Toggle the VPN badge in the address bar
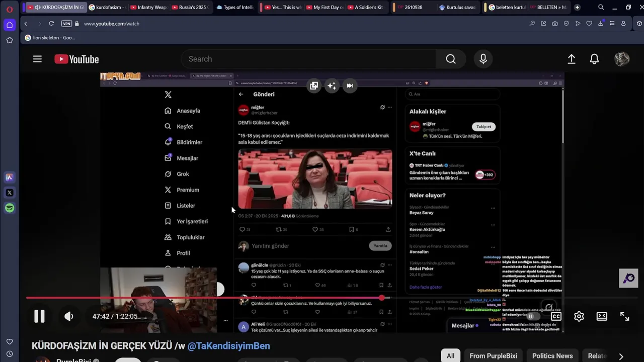 tap(66, 24)
